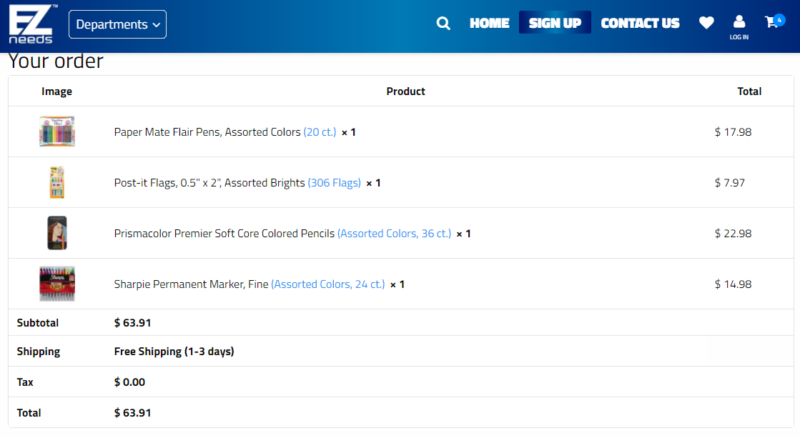Image resolution: width=800 pixels, height=438 pixels.
Task: Click the Your order heading
Action: click(x=56, y=61)
